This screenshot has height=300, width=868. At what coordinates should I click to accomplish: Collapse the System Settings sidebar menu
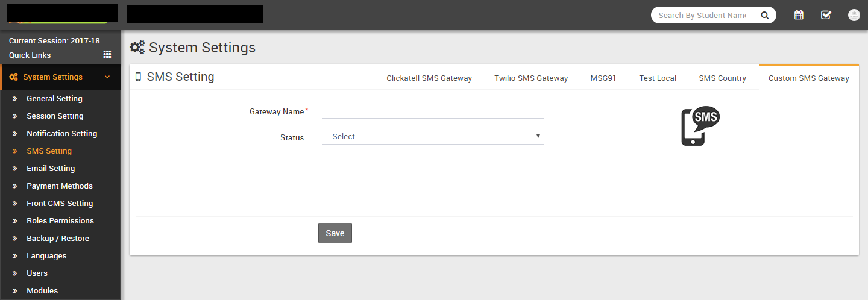coord(107,77)
